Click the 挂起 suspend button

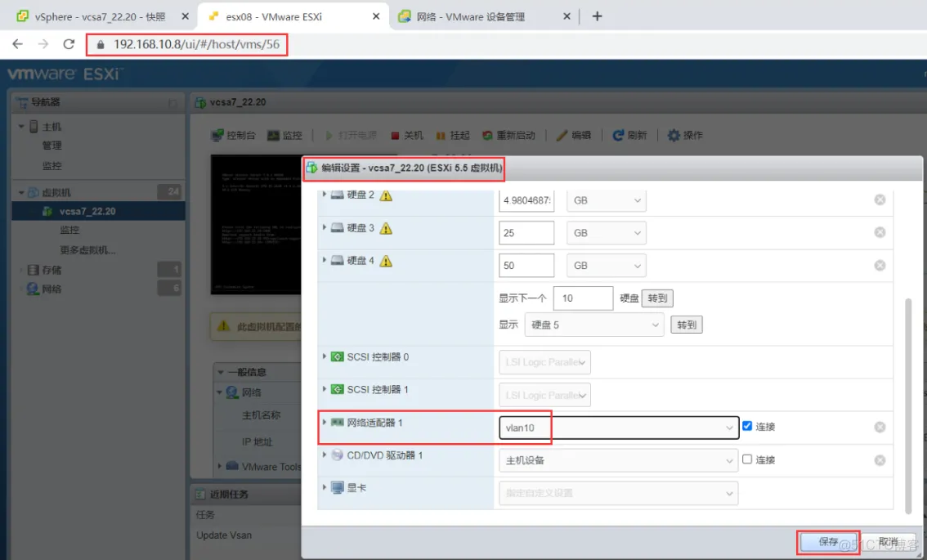click(x=453, y=136)
